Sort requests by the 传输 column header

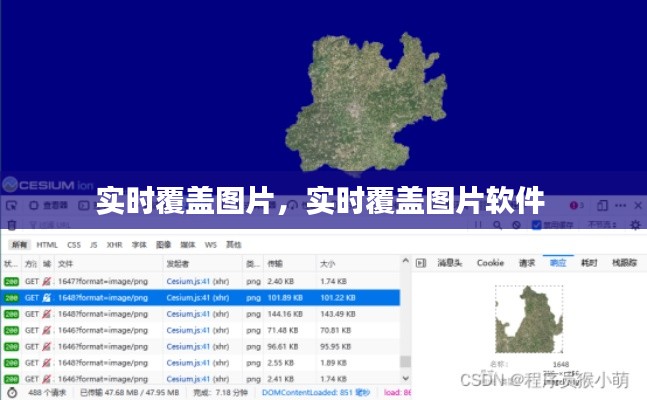click(275, 263)
